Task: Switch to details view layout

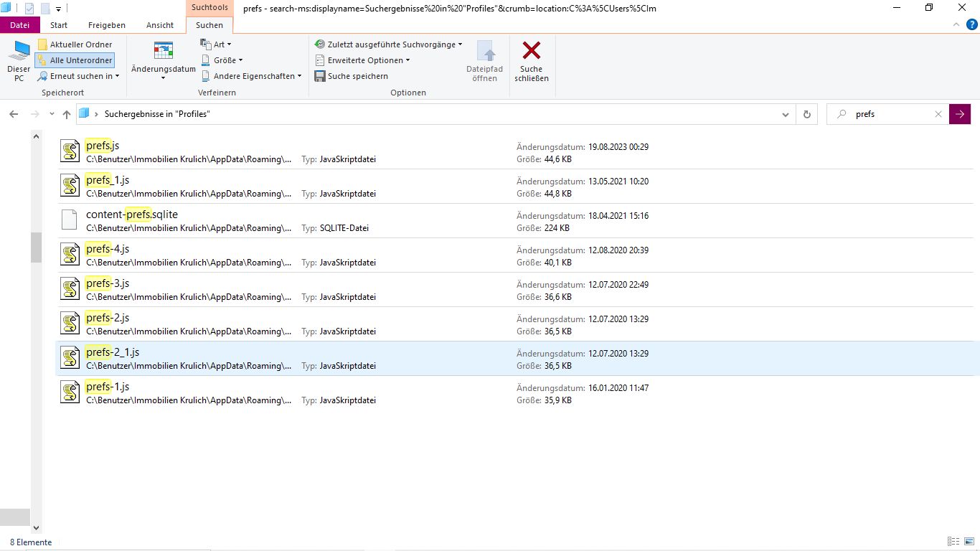Action: click(953, 542)
